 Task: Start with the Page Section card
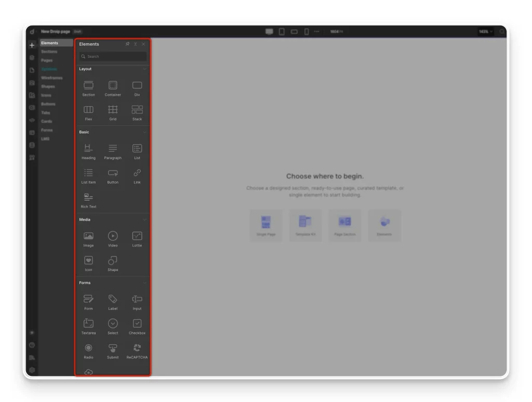tap(345, 226)
